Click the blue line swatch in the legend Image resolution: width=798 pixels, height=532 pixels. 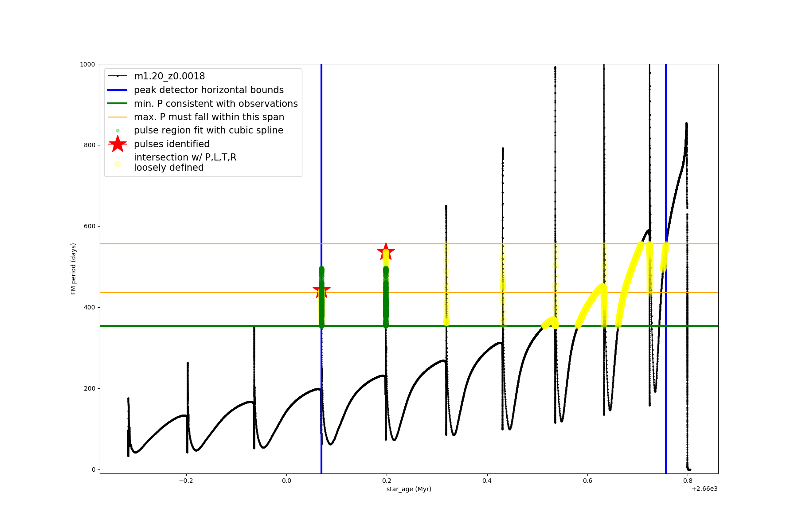point(117,90)
